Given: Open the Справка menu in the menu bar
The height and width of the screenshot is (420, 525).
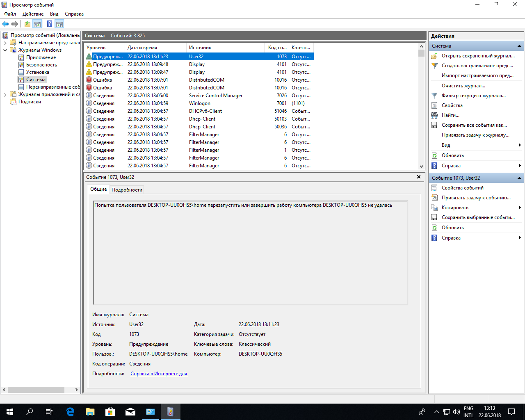Looking at the screenshot, I should tap(74, 14).
